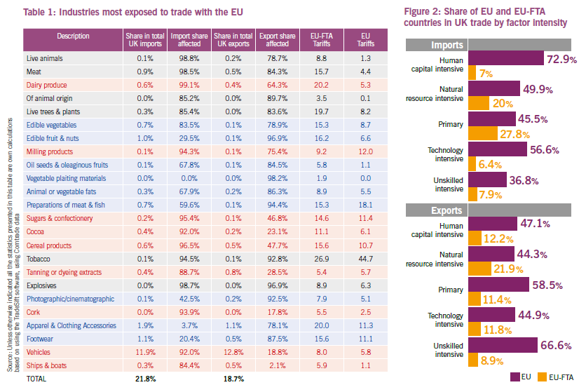Click the Vehicles row label
Image resolution: width=586 pixels, height=392 pixels.
pos(38,351)
